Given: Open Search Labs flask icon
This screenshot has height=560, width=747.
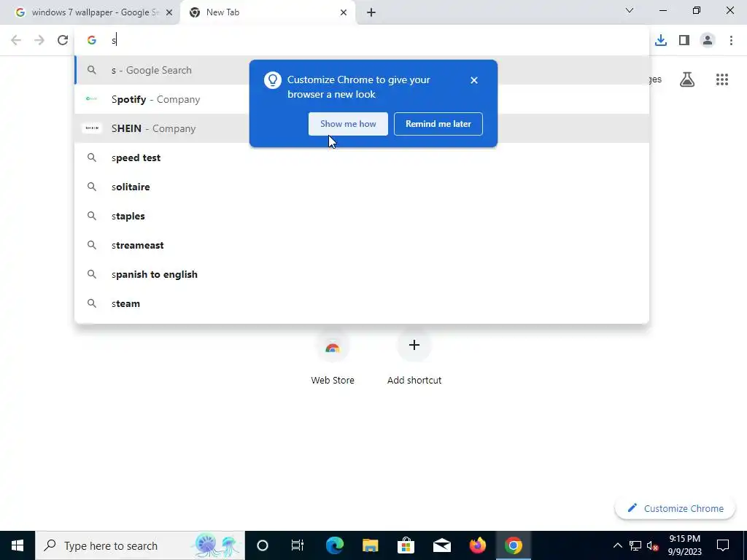Looking at the screenshot, I should (x=687, y=79).
